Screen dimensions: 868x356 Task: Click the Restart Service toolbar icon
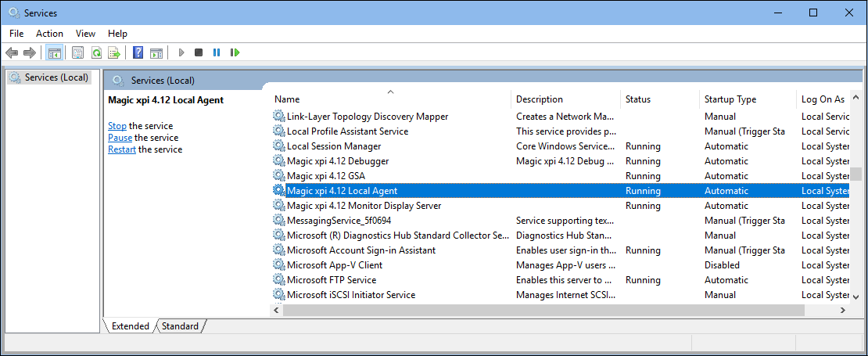pyautogui.click(x=235, y=52)
